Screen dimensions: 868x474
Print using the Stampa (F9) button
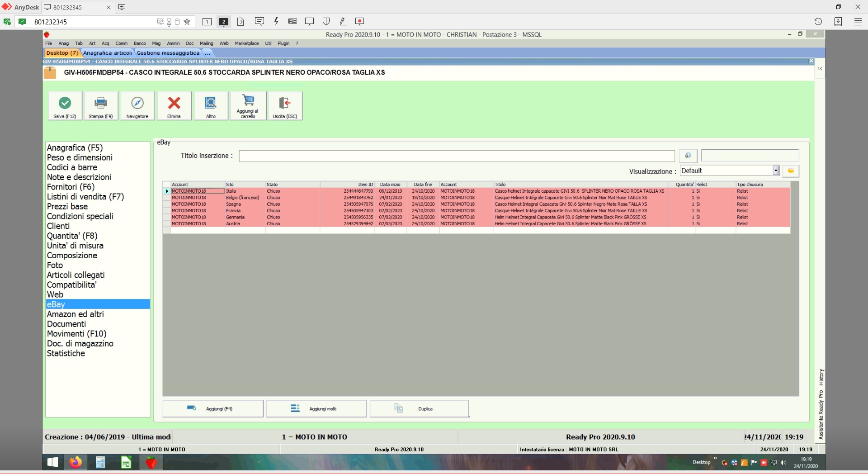click(101, 106)
